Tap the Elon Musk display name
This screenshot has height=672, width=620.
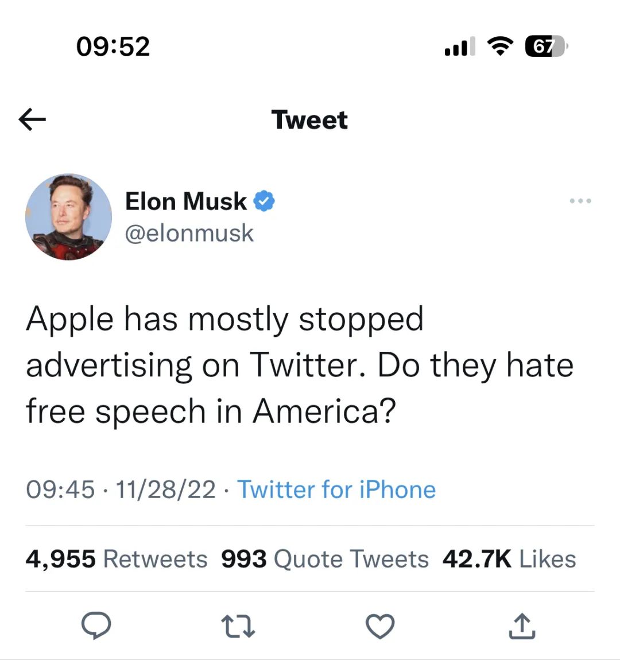click(185, 201)
